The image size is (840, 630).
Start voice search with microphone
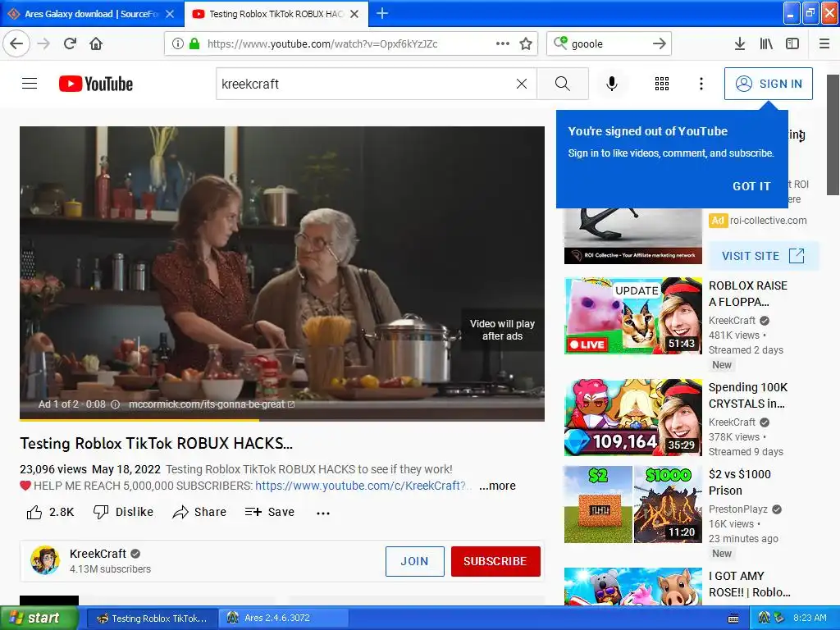[x=611, y=84]
